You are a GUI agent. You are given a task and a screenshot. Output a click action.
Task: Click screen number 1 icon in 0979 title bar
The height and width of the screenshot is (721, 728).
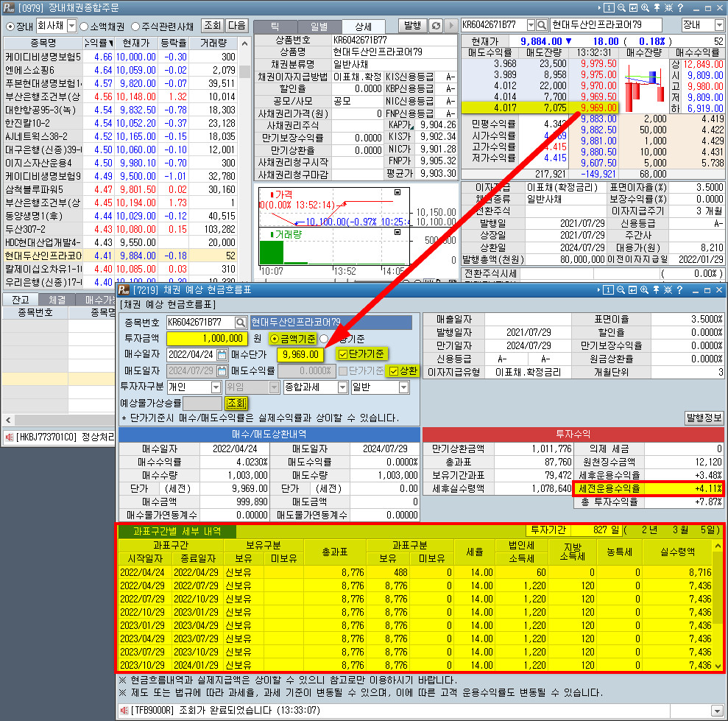609,8
